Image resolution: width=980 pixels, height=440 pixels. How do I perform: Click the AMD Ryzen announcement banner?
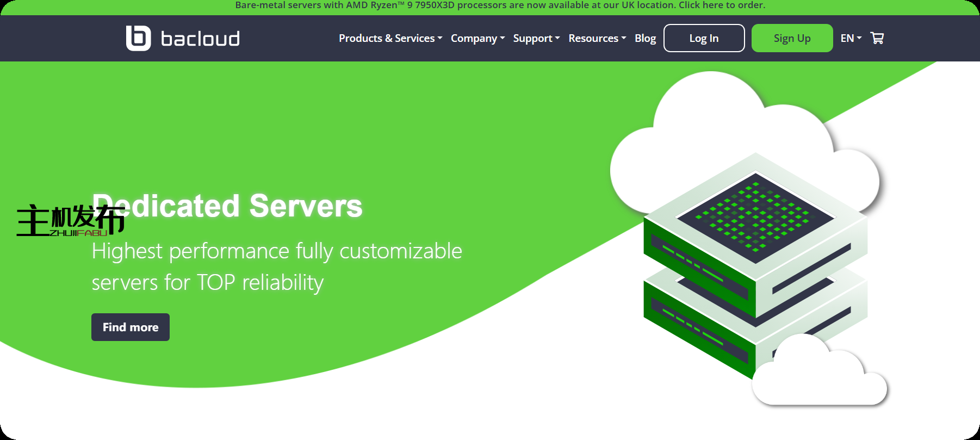tap(500, 5)
